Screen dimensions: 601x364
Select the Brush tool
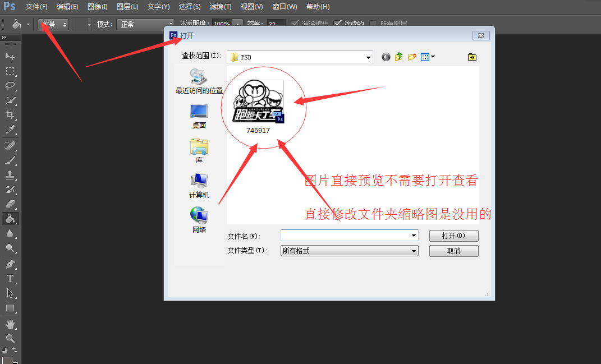tap(10, 160)
